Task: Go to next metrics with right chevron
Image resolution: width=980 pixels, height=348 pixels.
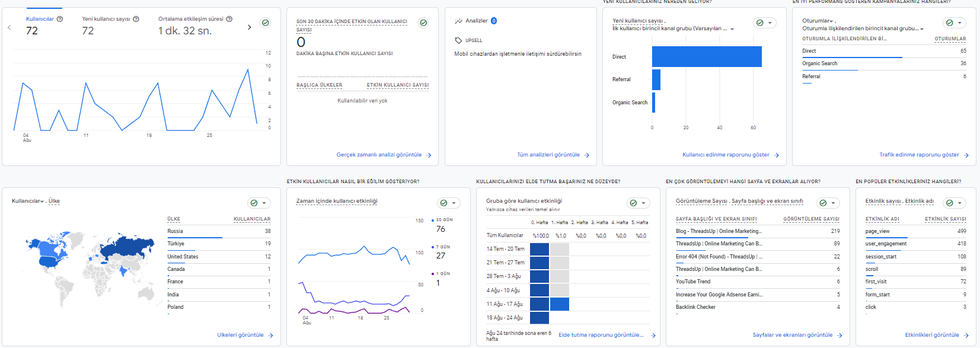Action: pos(249,27)
